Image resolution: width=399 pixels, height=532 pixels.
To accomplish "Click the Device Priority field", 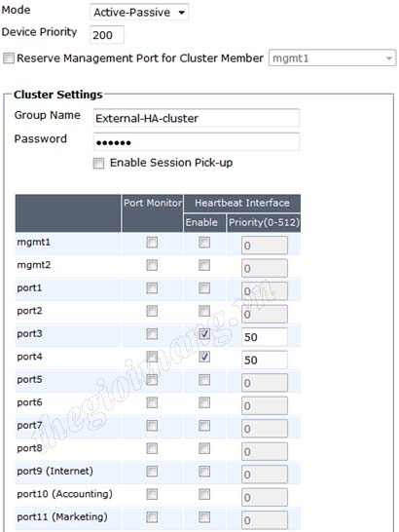I will pos(107,35).
